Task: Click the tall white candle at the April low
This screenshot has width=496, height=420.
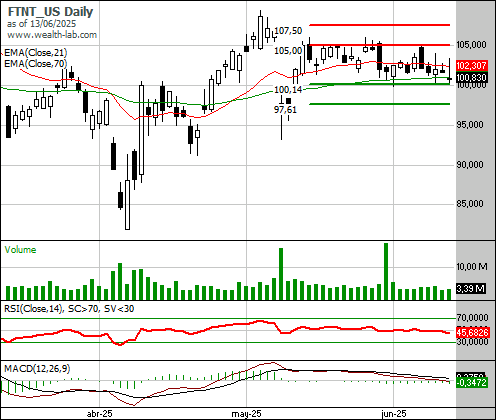Action: [x=127, y=205]
